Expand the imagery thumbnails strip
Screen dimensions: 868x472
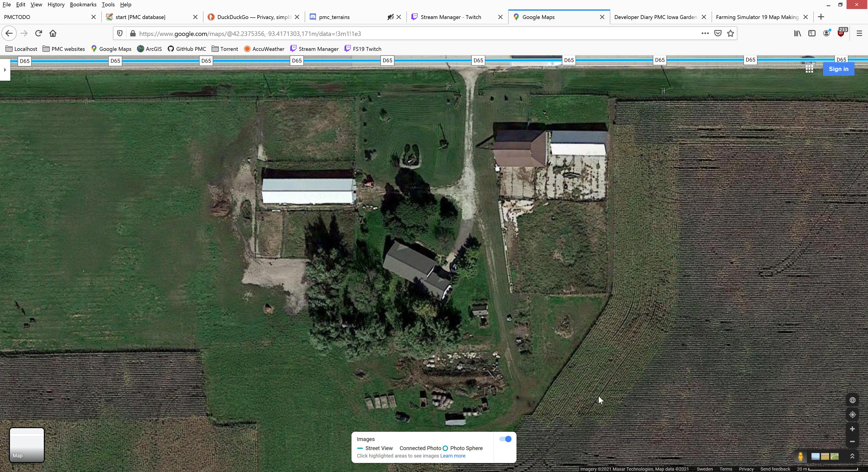point(852,456)
